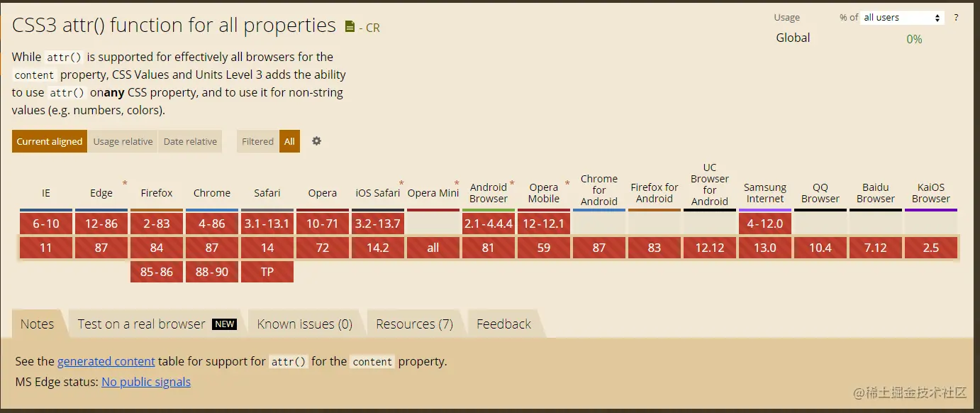Switch to Date relative view

190,141
